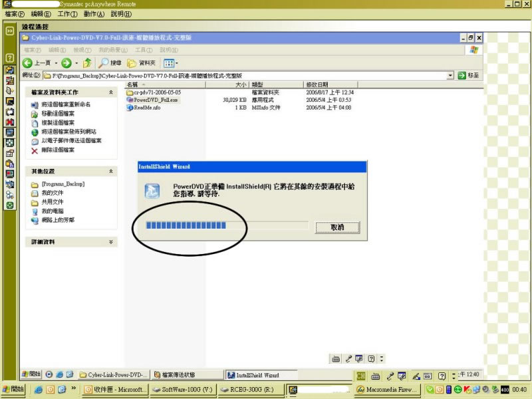The image size is (532, 399).
Task: Open pcAnywhere 編輯(E) menu
Action: 41,14
